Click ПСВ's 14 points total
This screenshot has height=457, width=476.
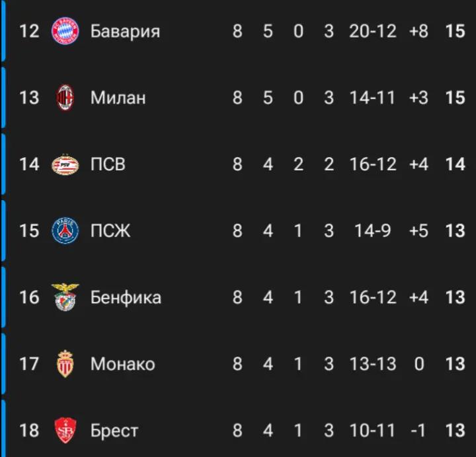455,164
